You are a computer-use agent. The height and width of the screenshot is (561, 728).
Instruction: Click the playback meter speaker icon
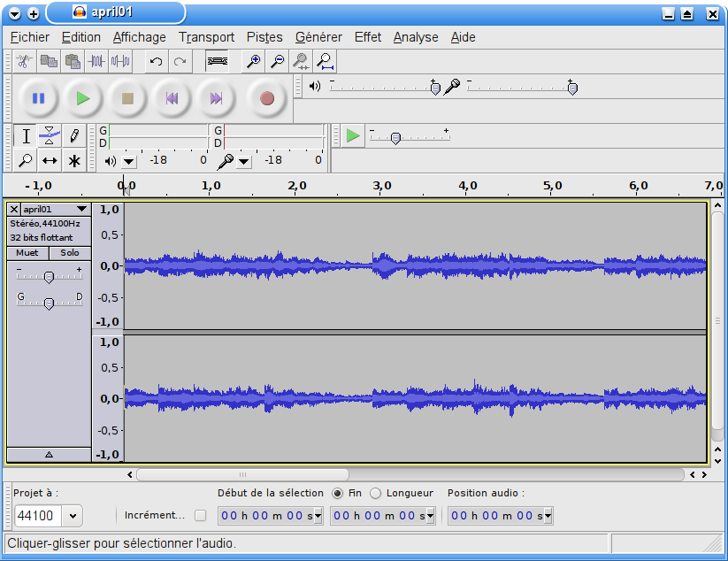pos(110,161)
